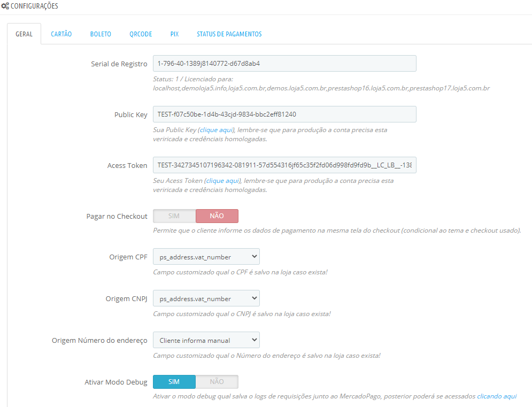Click the Configurações gear icon
Screen dimensions: 532x407
5,6
